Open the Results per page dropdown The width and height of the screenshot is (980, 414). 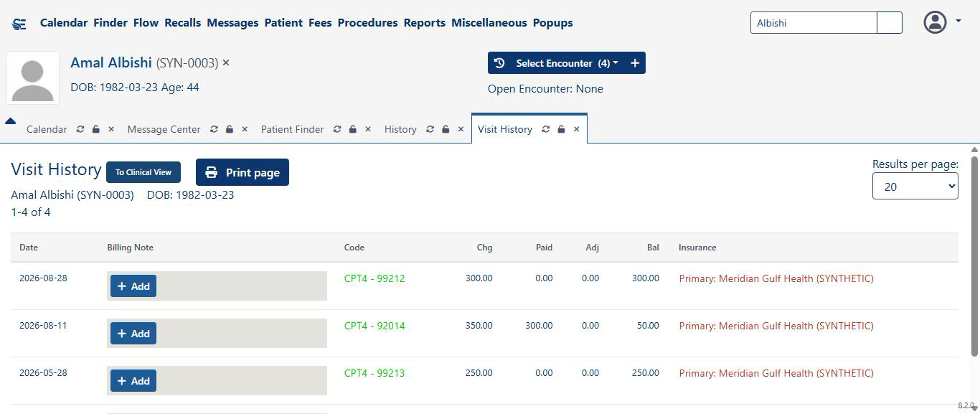[x=915, y=187]
